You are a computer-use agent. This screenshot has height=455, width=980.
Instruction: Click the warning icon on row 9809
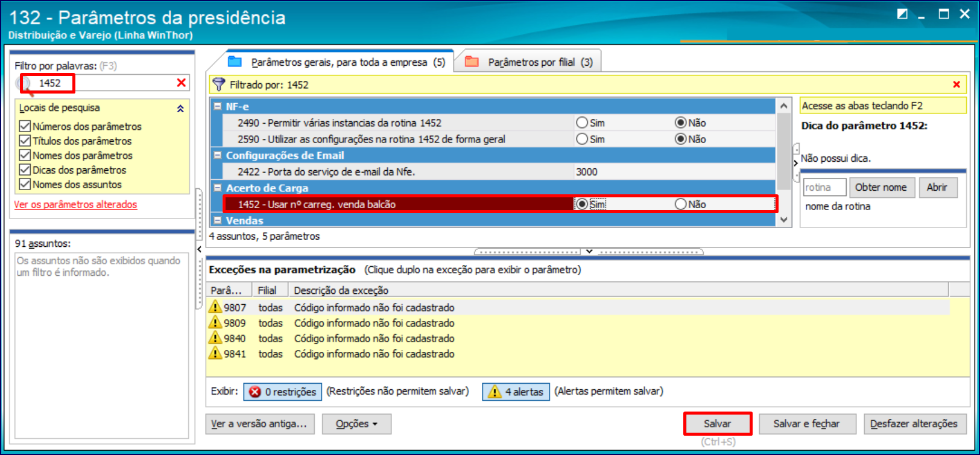click(215, 323)
